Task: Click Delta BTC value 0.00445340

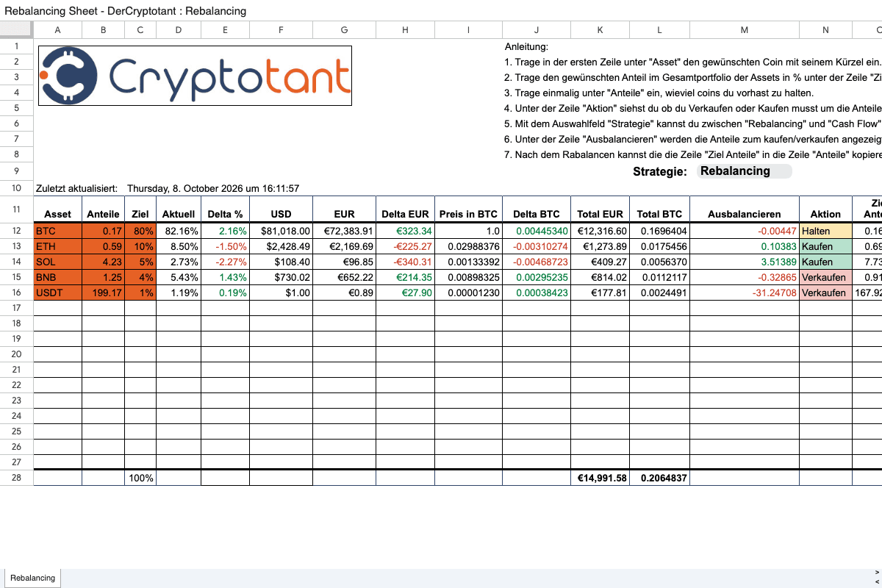Action: point(537,231)
